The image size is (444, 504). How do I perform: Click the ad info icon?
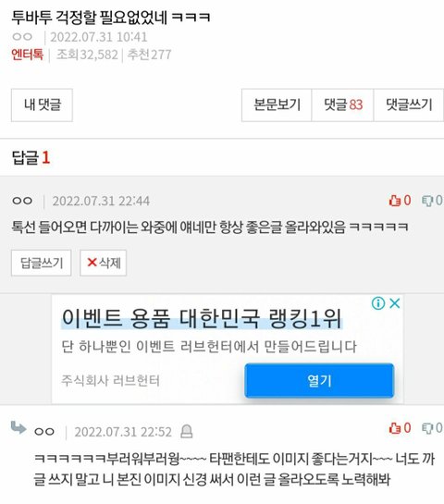(x=378, y=303)
